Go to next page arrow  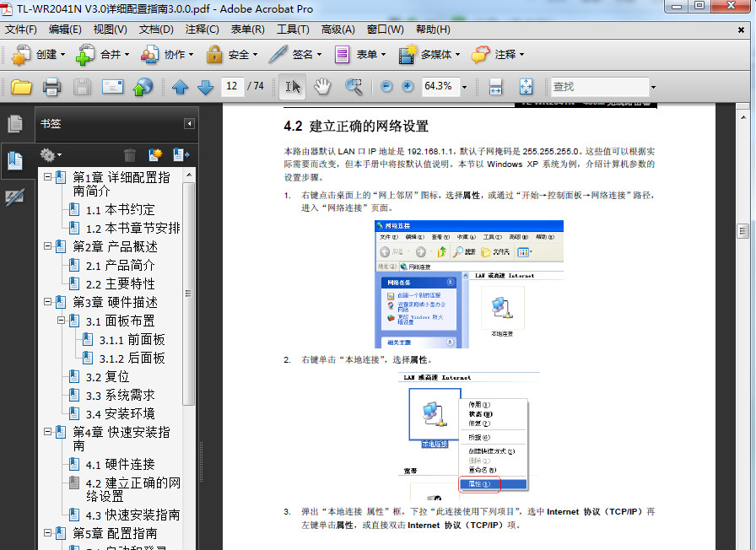click(x=205, y=87)
